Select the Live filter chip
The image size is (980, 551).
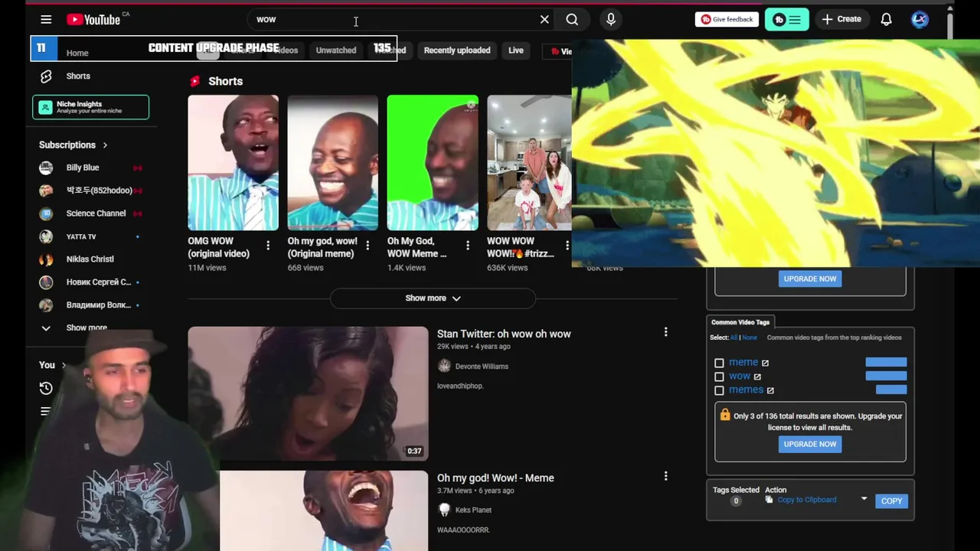(516, 51)
